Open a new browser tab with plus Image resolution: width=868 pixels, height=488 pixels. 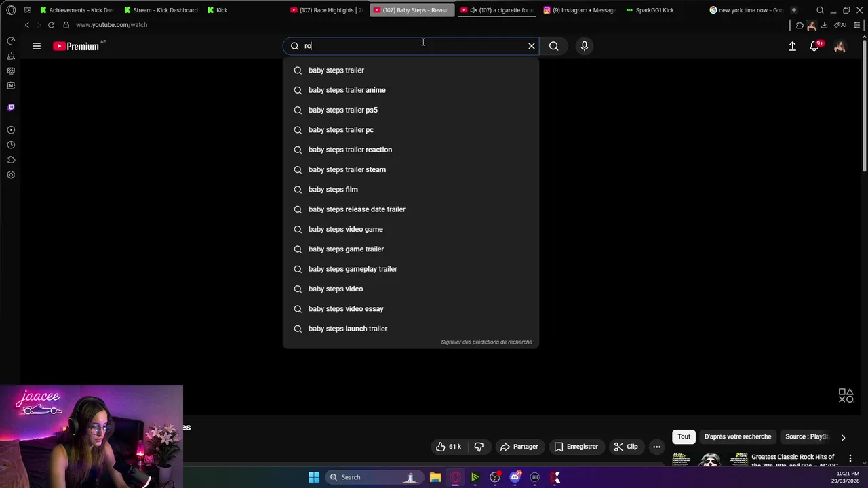[793, 10]
